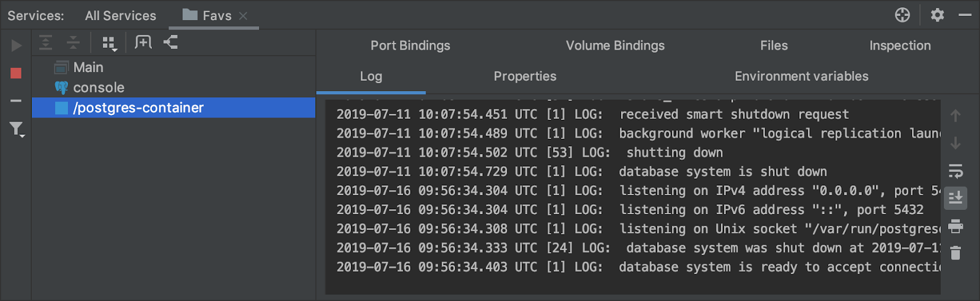Viewport: 980px width, 301px height.
Task: Click the crosshair icon in the header
Action: (x=902, y=15)
